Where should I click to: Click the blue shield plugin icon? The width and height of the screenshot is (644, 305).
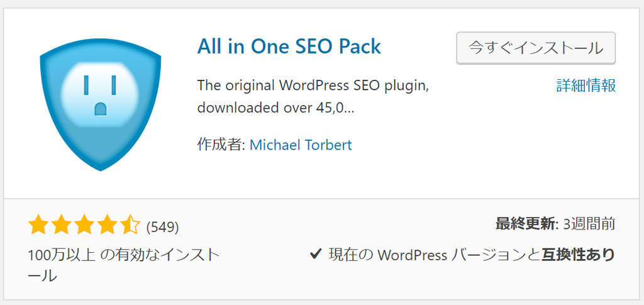(101, 107)
